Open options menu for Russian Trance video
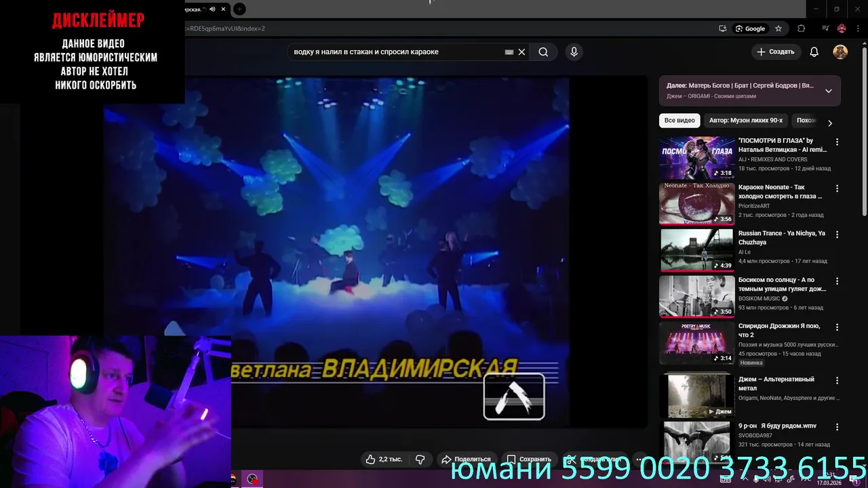 (x=837, y=235)
